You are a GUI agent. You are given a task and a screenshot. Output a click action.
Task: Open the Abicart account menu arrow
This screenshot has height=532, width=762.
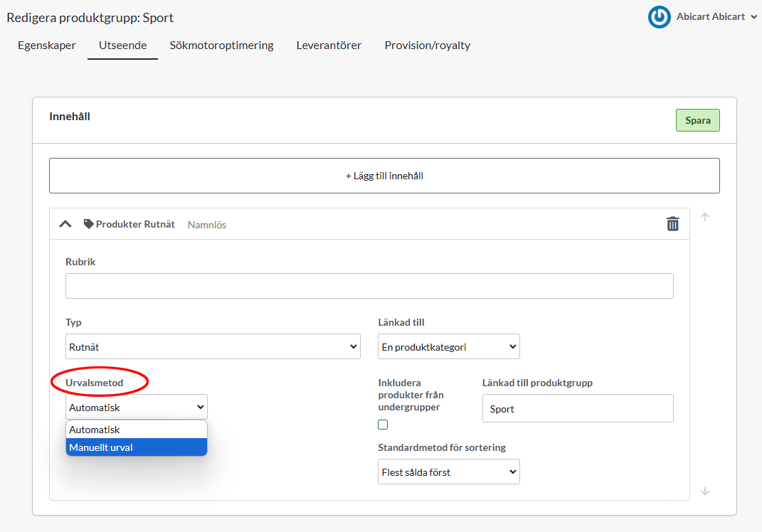coord(753,17)
